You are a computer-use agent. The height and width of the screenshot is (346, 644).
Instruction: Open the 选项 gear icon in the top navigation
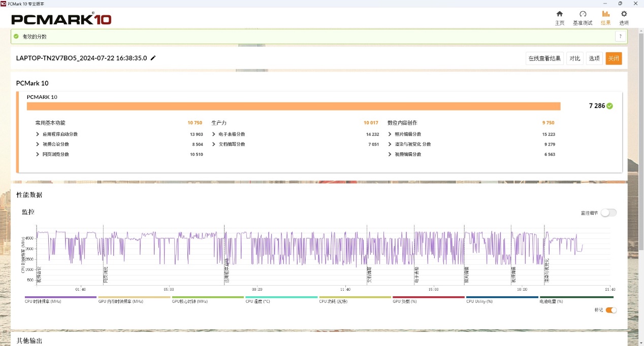point(624,14)
